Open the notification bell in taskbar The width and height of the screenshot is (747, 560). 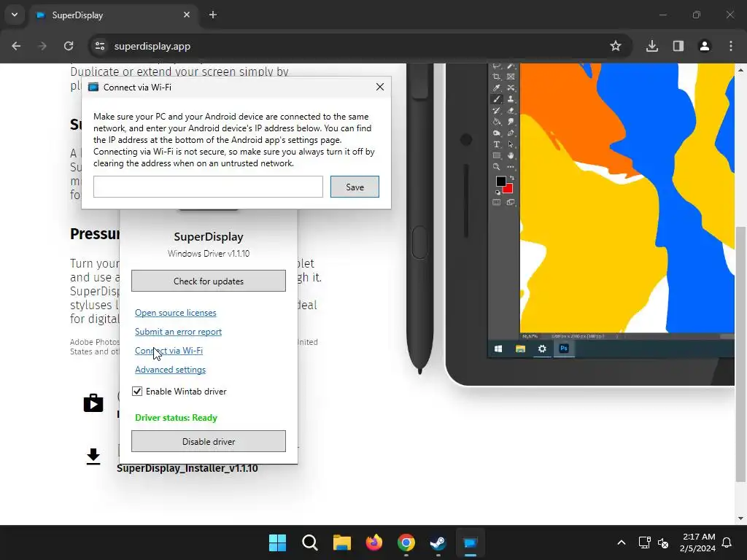727,542
